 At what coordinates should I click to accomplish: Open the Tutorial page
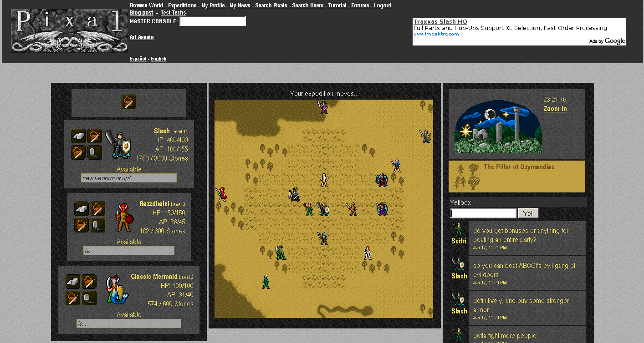[x=337, y=5]
